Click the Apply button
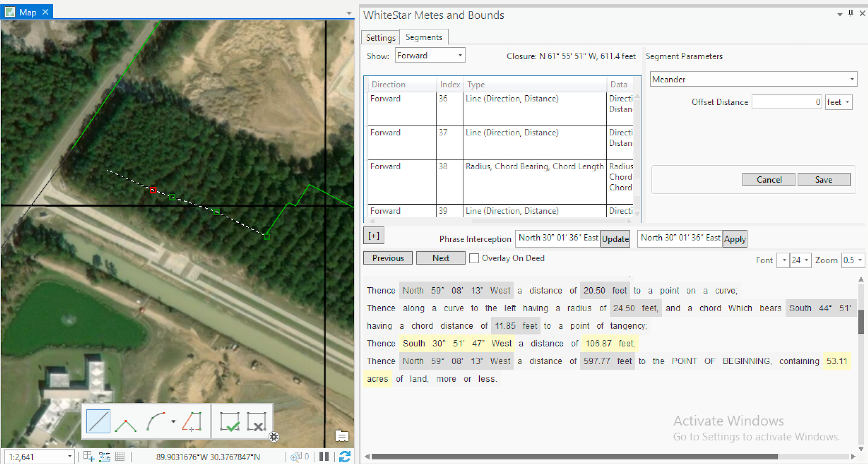868x464 pixels. point(735,239)
